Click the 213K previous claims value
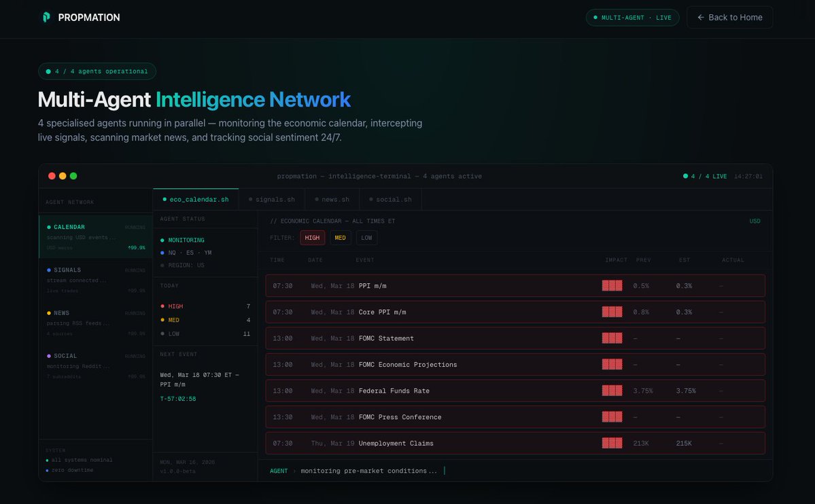The height and width of the screenshot is (504, 815). click(641, 444)
